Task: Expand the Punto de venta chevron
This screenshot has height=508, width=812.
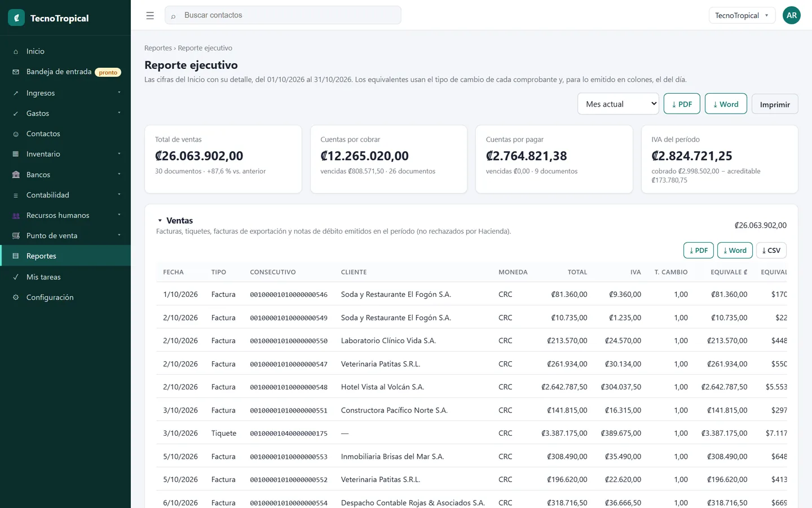Action: pos(119,235)
